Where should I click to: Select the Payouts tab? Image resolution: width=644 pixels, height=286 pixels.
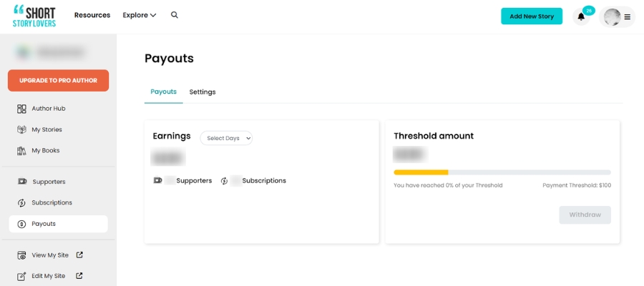(x=163, y=92)
